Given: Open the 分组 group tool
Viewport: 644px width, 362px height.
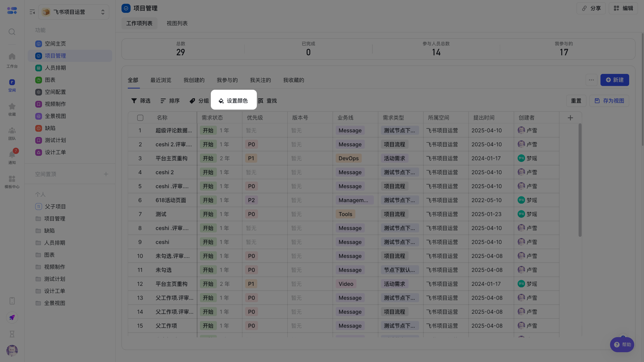Looking at the screenshot, I should pos(199,101).
